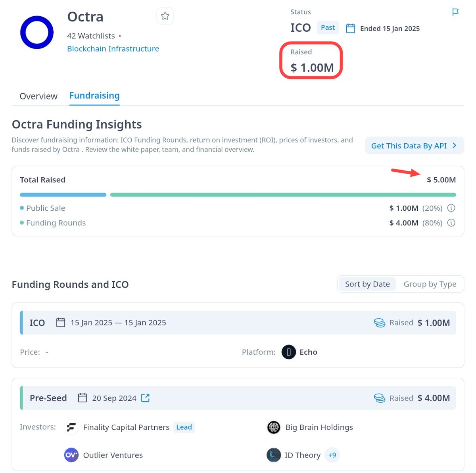Image resolution: width=476 pixels, height=473 pixels.
Task: Click the arrow on Get This Data By API
Action: click(x=454, y=145)
